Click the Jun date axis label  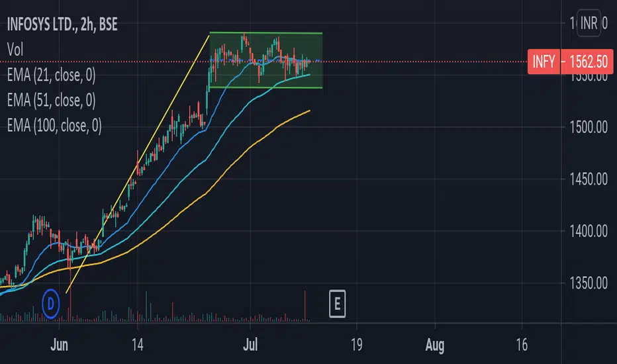(x=60, y=345)
